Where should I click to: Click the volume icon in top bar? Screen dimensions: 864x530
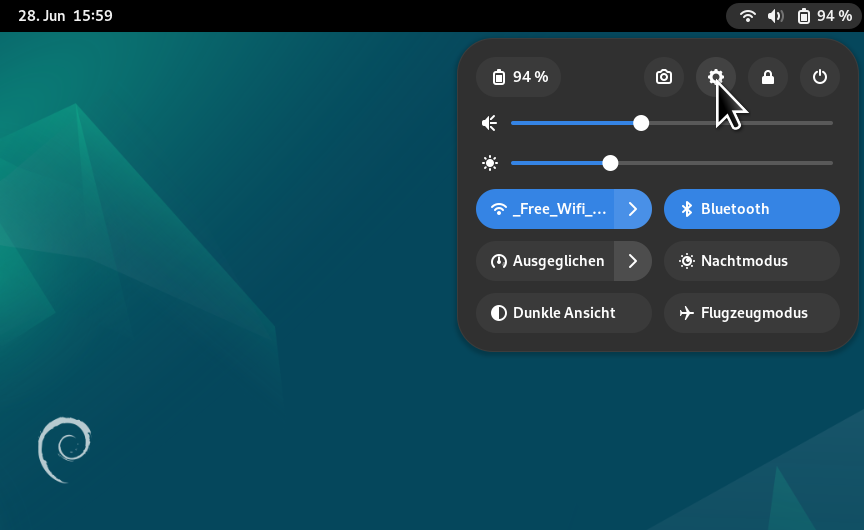(776, 16)
